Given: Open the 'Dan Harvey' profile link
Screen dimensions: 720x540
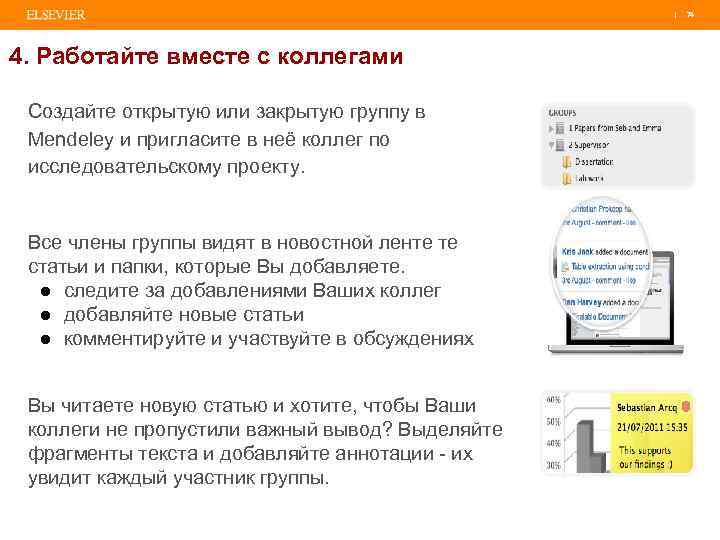Looking at the screenshot, I should pyautogui.click(x=581, y=302).
